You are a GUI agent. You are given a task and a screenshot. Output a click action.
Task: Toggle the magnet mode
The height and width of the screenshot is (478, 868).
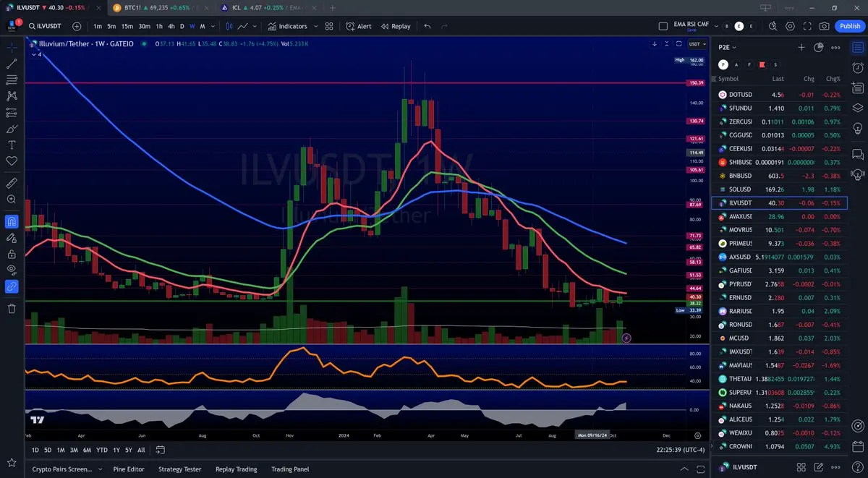(12, 221)
